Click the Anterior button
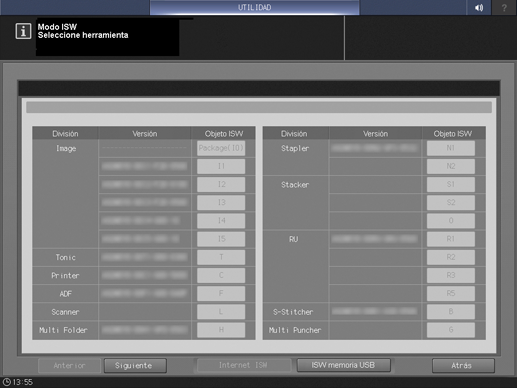517x388 pixels. tap(69, 366)
